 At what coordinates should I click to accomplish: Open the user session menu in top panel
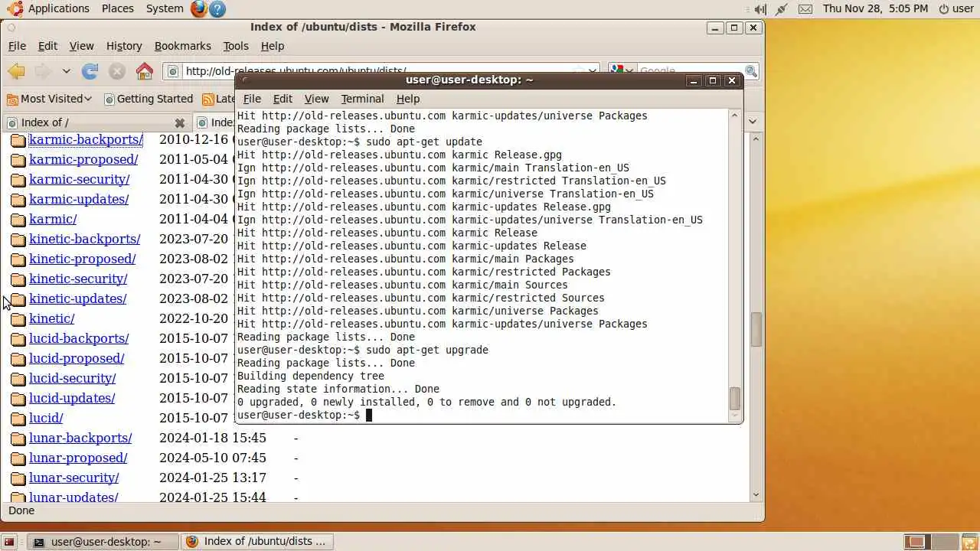tap(956, 9)
